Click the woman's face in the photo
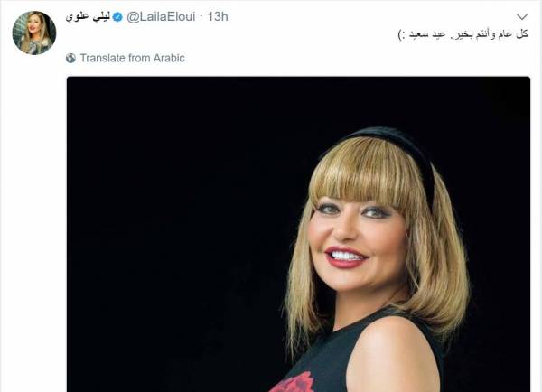Viewport: 542px width, 392px height. [356, 242]
